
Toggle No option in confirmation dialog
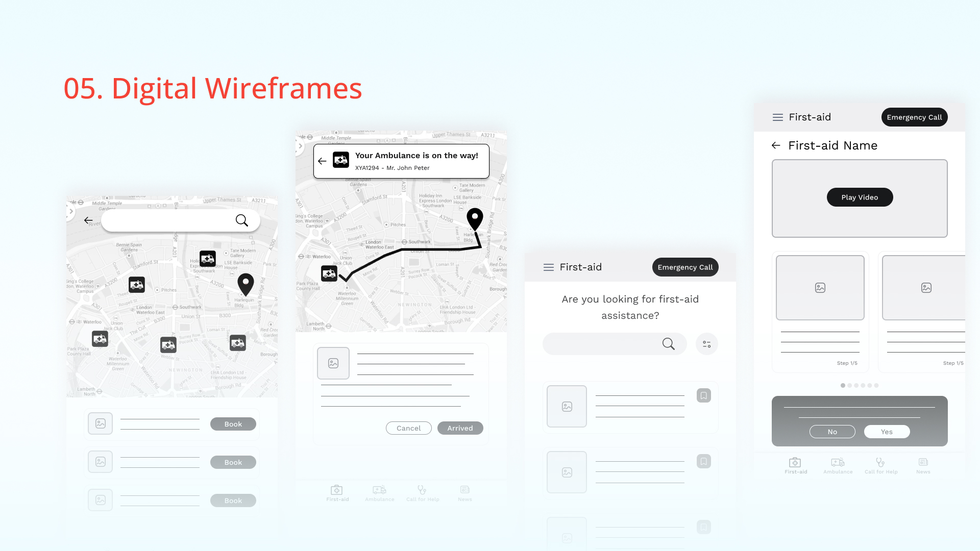(832, 431)
